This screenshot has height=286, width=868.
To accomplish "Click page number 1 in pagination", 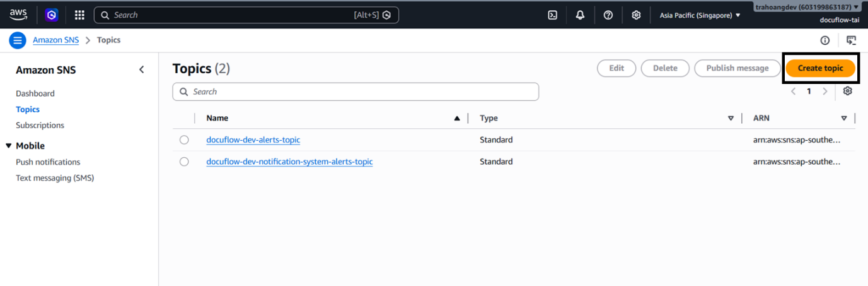I will 809,92.
